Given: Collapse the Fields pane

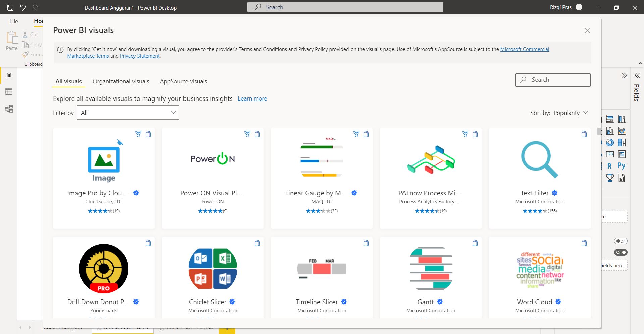Looking at the screenshot, I should [x=638, y=75].
